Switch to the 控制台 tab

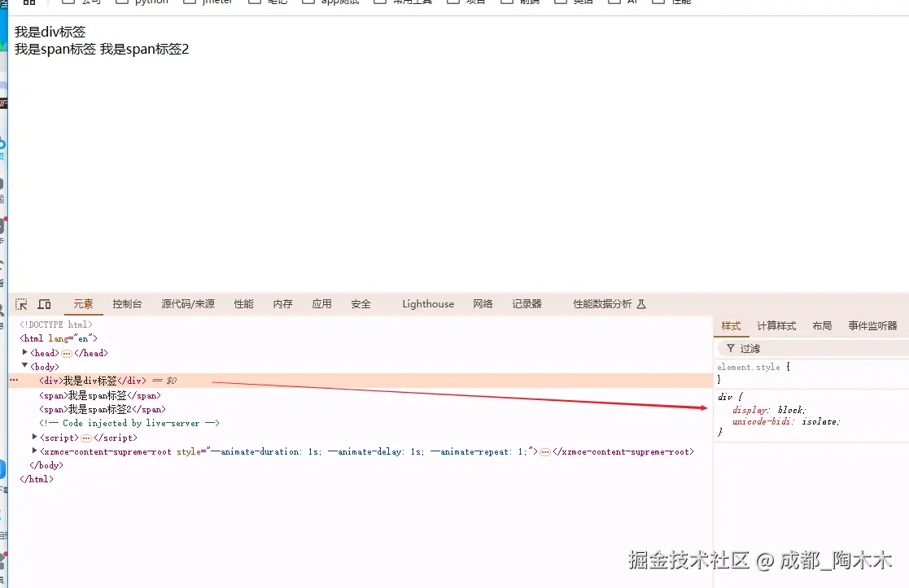pyautogui.click(x=127, y=304)
